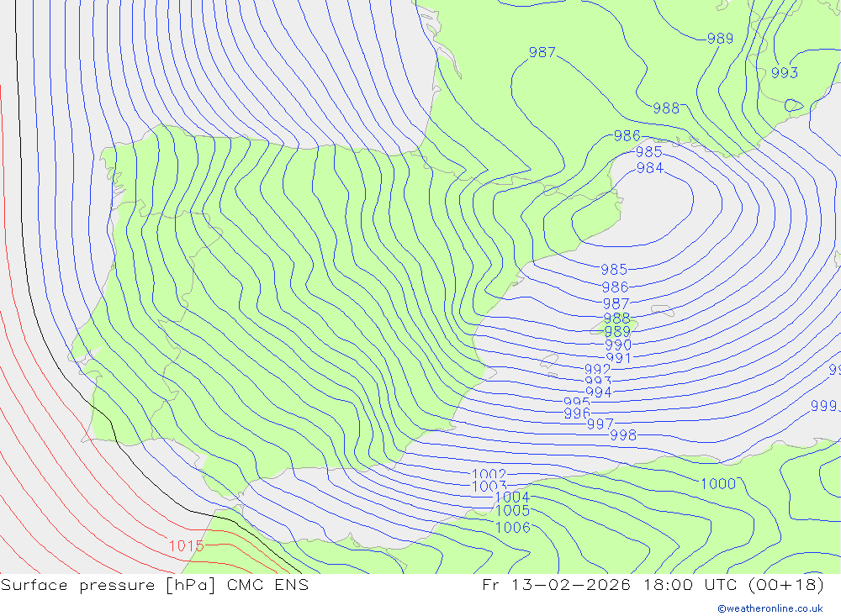Click the 996 isobar label

click(x=577, y=413)
